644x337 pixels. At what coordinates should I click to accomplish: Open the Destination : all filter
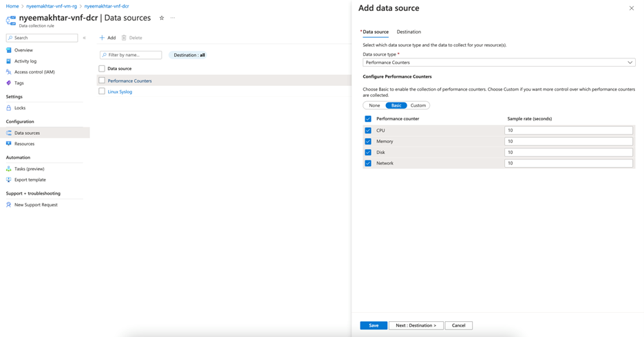[x=189, y=55]
